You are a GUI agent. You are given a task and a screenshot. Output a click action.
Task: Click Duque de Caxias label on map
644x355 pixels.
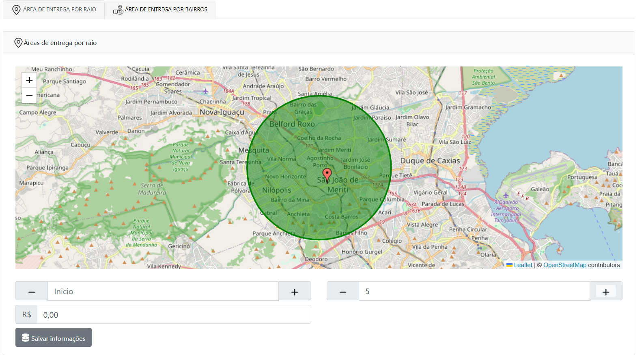(x=430, y=161)
